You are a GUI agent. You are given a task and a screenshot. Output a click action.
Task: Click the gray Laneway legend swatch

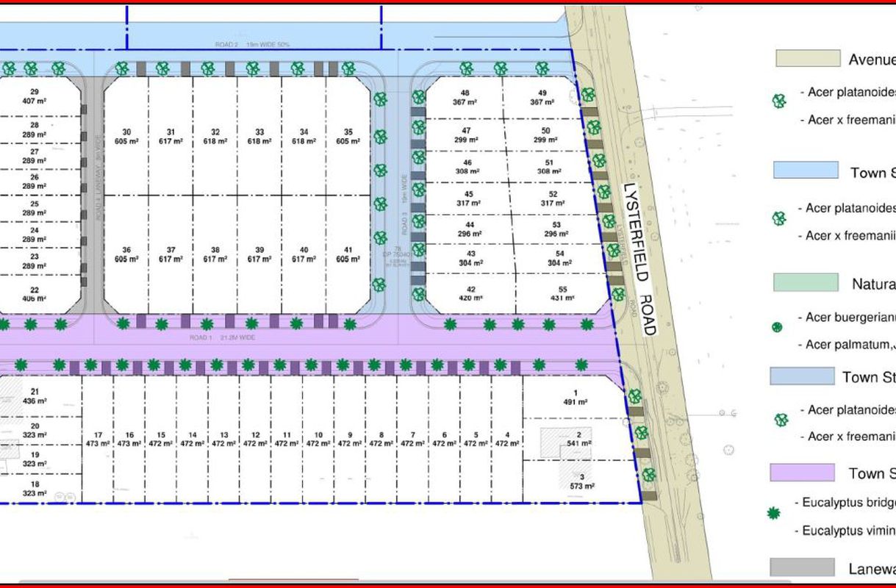coord(802,567)
